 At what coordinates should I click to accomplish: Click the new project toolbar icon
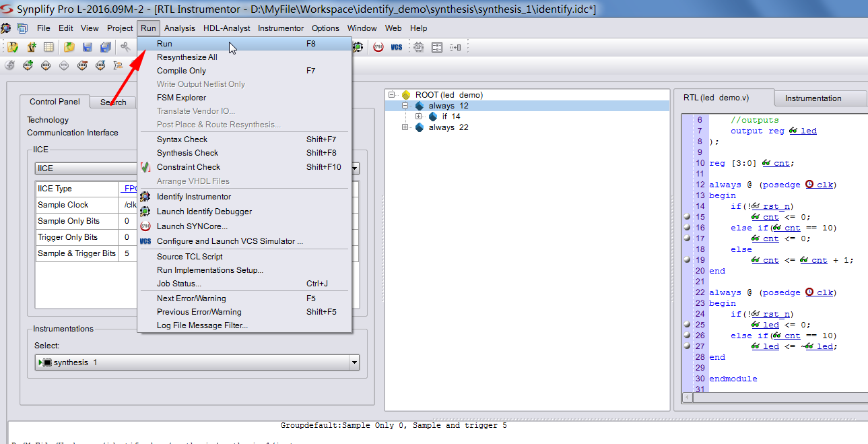[13, 47]
